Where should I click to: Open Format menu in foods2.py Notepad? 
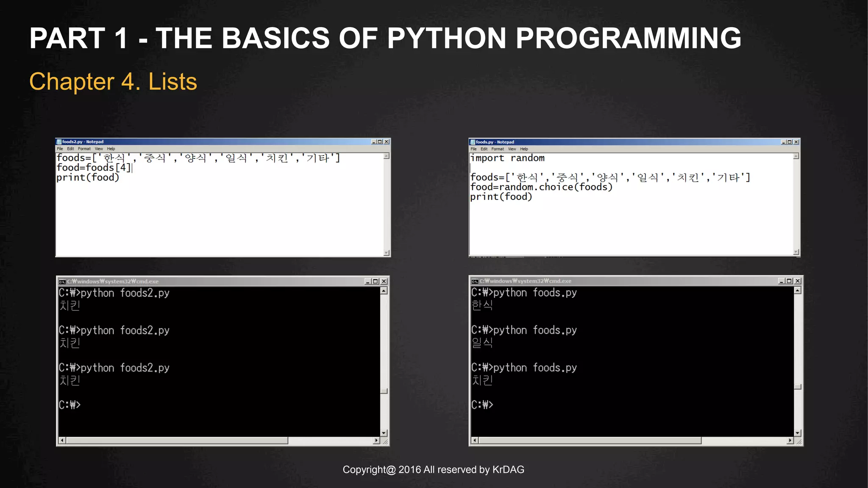pyautogui.click(x=84, y=149)
